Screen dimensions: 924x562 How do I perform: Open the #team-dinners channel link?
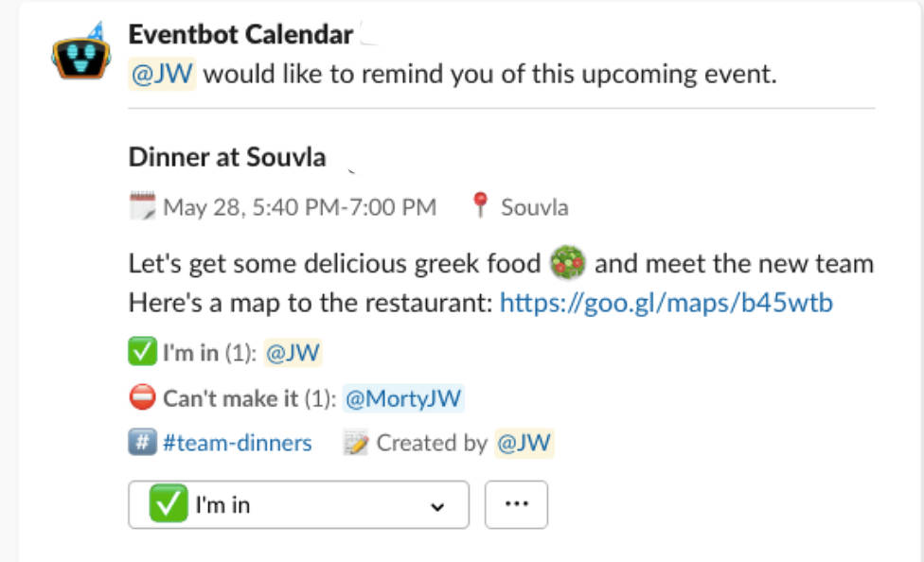(x=237, y=443)
